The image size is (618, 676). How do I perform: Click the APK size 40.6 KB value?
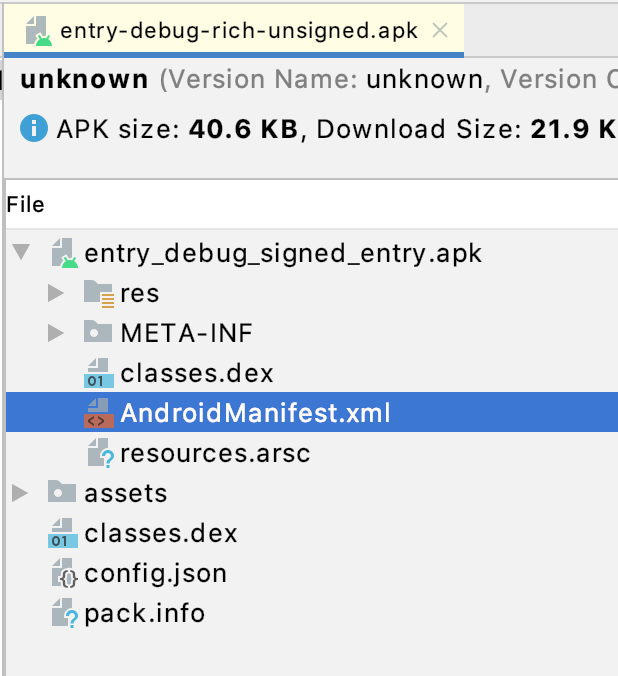243,129
